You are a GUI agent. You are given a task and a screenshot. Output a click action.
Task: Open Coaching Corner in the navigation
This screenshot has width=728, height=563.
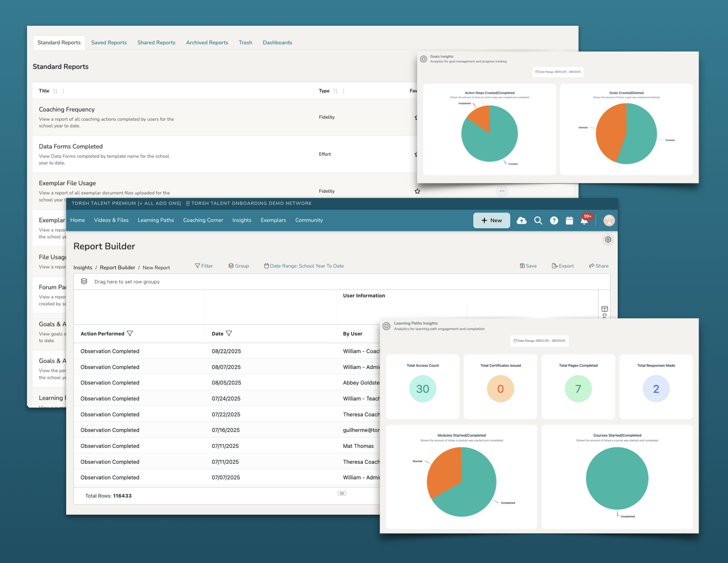[x=203, y=220]
